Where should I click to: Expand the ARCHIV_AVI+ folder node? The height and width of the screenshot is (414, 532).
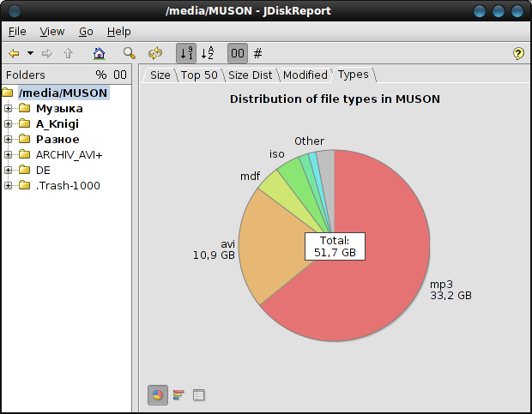pos(8,155)
